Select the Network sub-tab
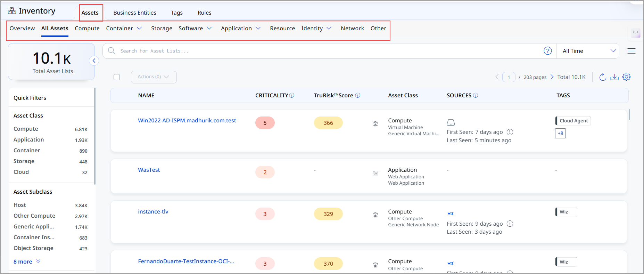The image size is (644, 274). coord(352,28)
